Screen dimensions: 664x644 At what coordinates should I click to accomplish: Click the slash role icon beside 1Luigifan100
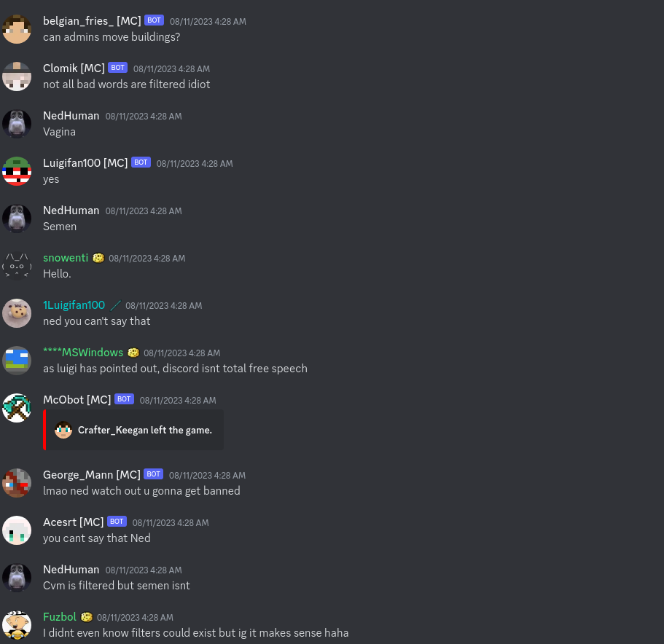(115, 305)
